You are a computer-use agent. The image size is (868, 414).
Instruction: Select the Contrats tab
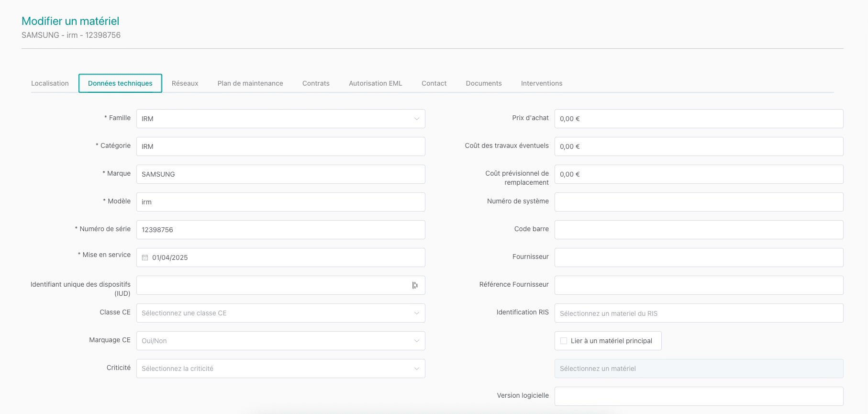(316, 83)
